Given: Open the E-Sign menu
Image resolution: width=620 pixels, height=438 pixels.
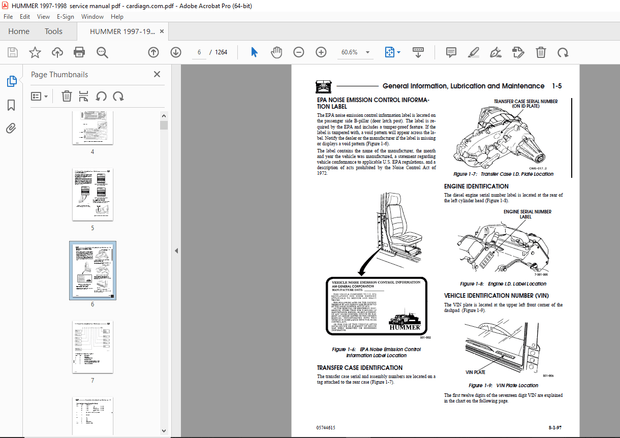Looking at the screenshot, I should [x=65, y=17].
